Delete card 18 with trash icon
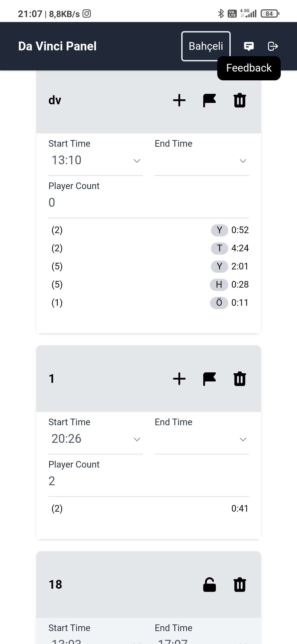297x644 pixels. coord(240,585)
